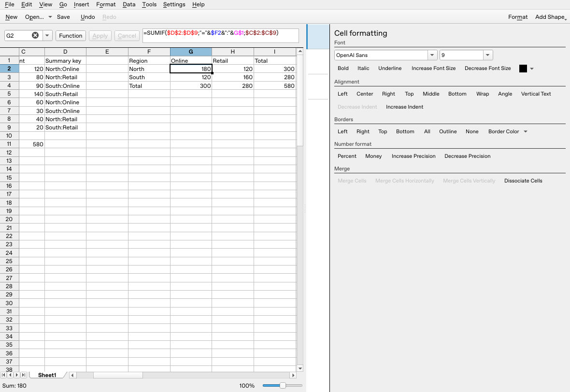Viewport: 570px width, 392px height.
Task: Expand the Border Color dropdown
Action: pyautogui.click(x=525, y=131)
